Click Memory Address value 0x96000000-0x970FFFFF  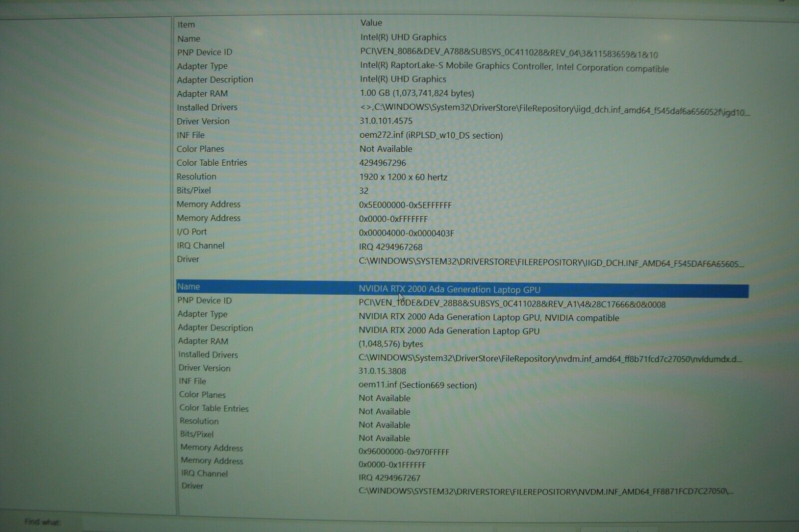coord(404,452)
